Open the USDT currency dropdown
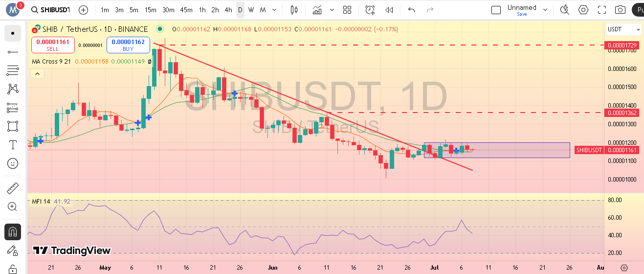 623,29
